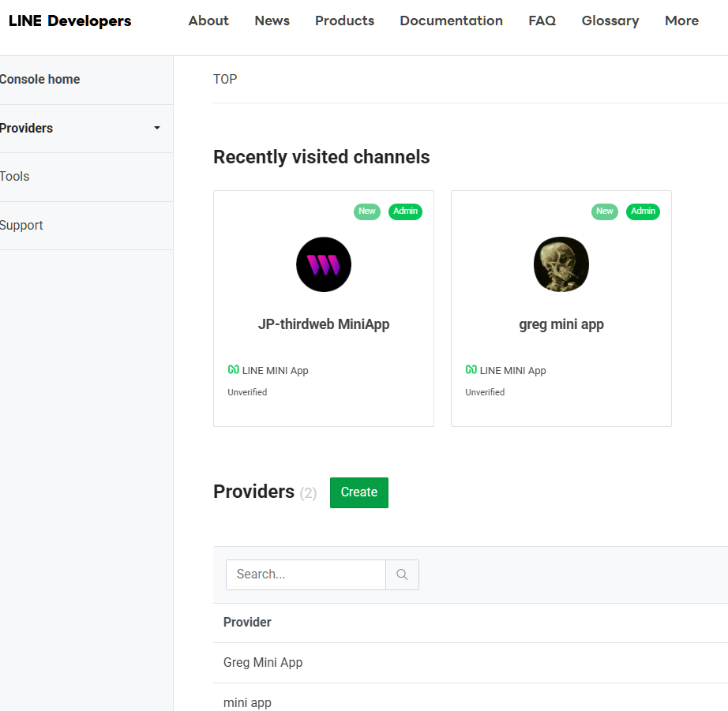Open the FAQ page
728x711 pixels.
pyautogui.click(x=542, y=21)
